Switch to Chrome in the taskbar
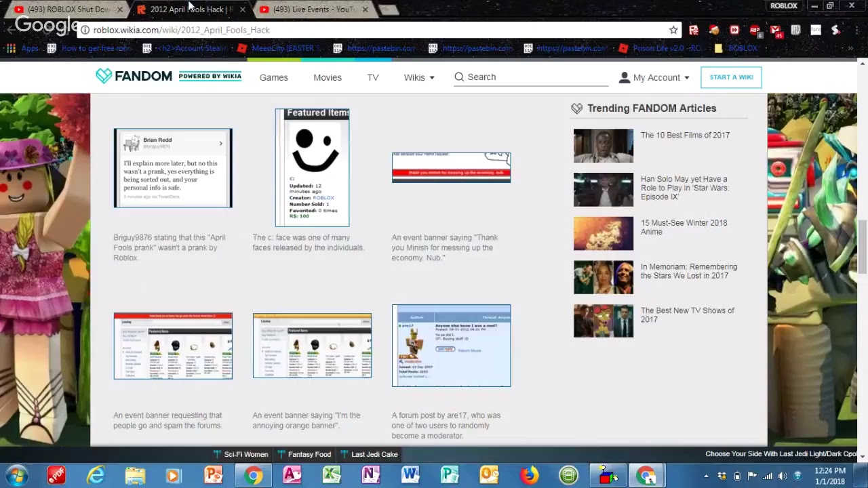The image size is (868, 488). point(253,475)
